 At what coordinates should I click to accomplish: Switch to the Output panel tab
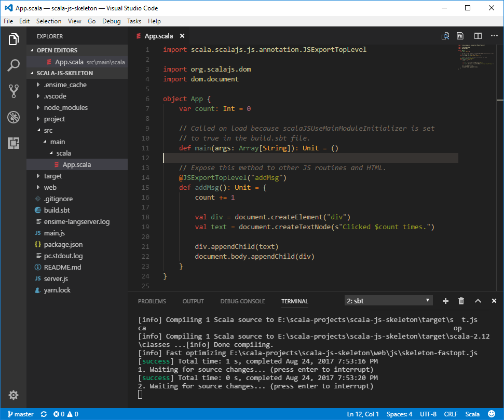[x=193, y=301]
